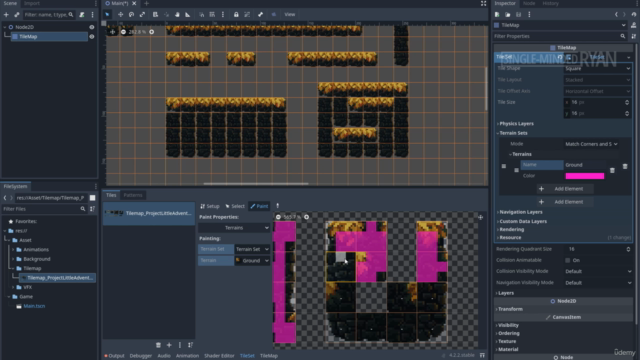Screen dimensions: 640x360
Task: Center the viewport view icon
Action: (x=113, y=32)
